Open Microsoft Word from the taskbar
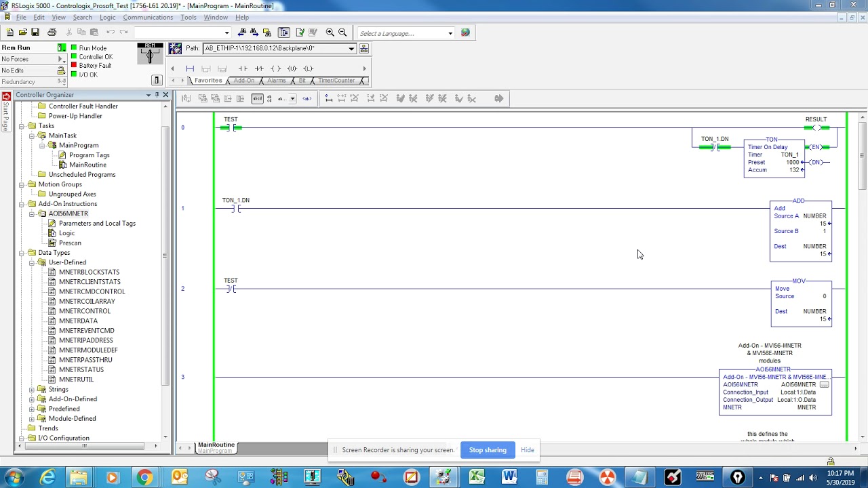Screen dimensions: 868x488 click(509, 478)
